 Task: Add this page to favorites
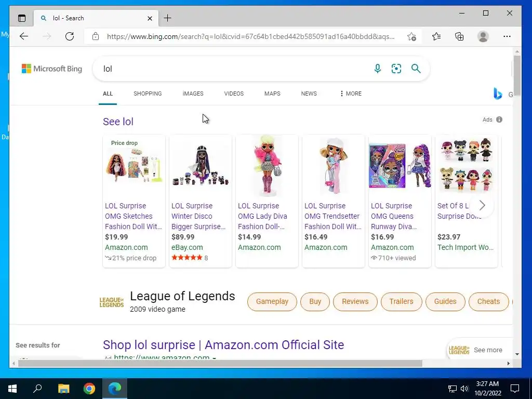[x=411, y=36]
